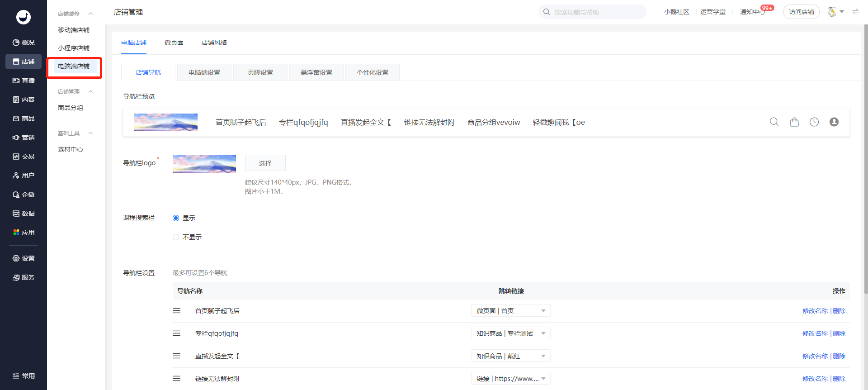
Task: Open the 直播 section in left sidebar
Action: pos(24,81)
